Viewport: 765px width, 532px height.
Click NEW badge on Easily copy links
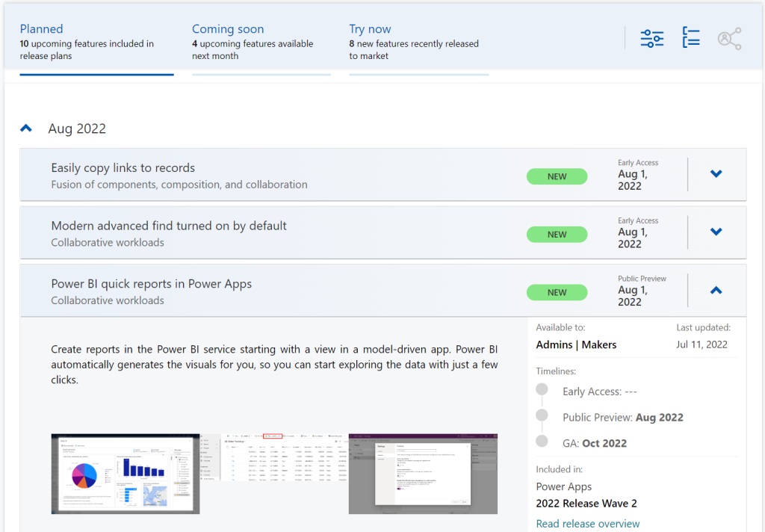(x=557, y=176)
